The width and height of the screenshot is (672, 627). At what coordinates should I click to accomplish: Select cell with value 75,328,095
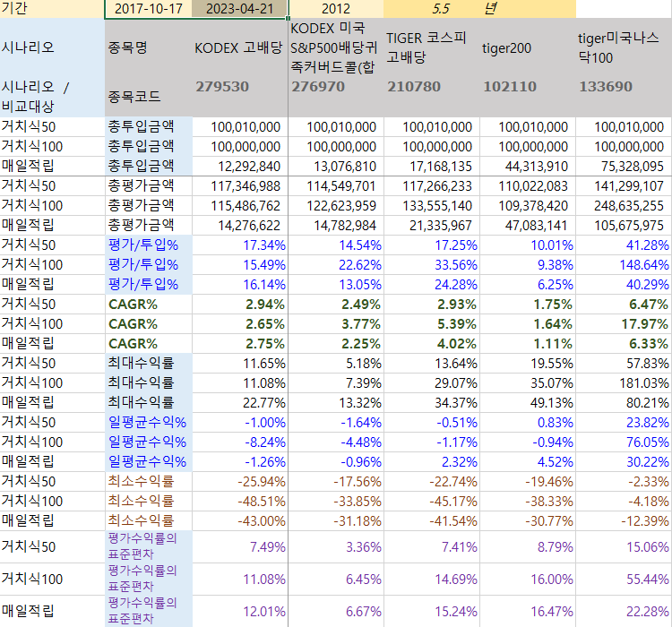coord(624,166)
